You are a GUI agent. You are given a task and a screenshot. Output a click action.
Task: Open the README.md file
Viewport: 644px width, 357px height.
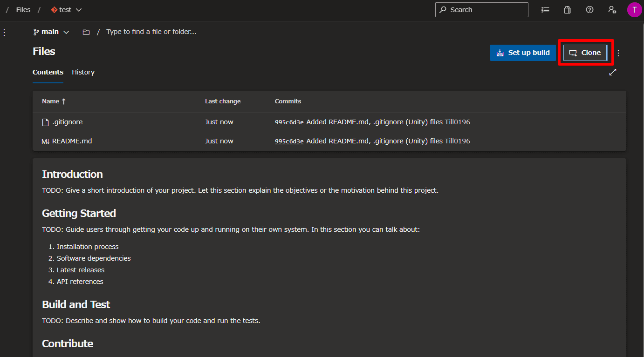point(72,141)
